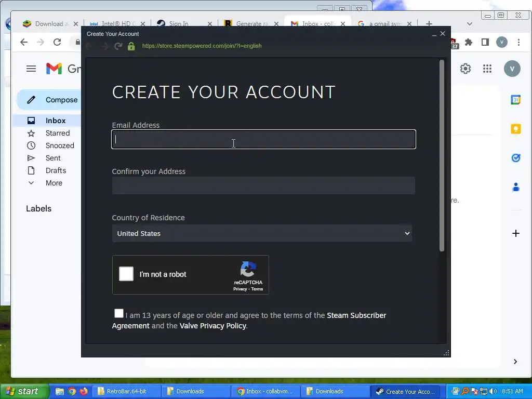
Task: Open Google Tasks side panel icon
Action: click(x=516, y=158)
